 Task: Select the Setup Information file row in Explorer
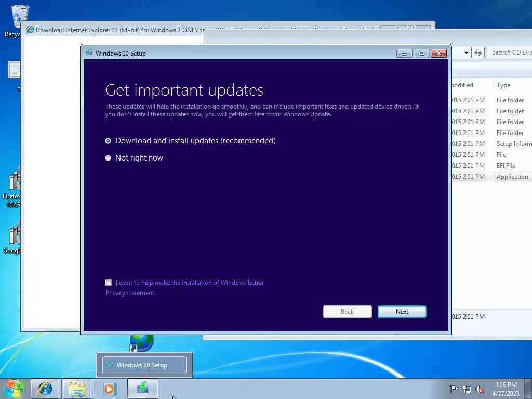491,144
